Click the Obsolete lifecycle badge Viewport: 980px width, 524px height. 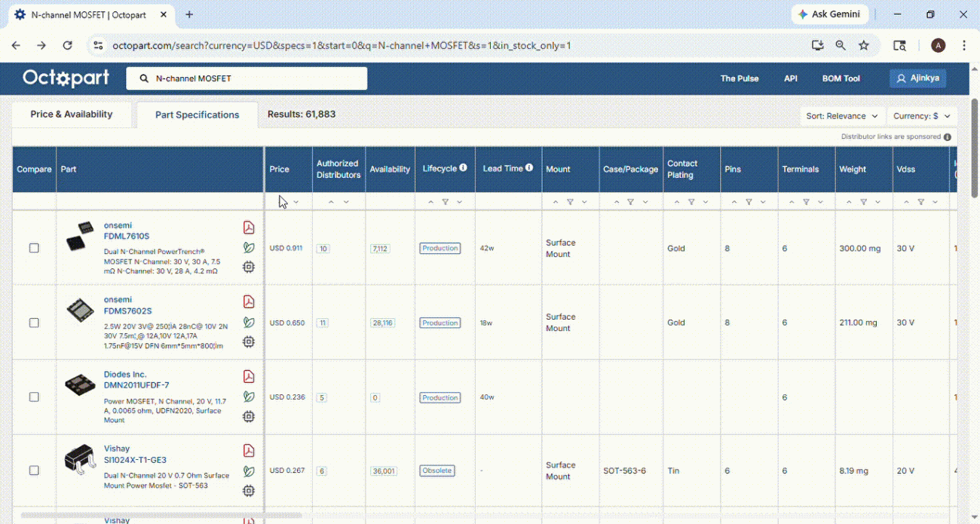point(437,470)
